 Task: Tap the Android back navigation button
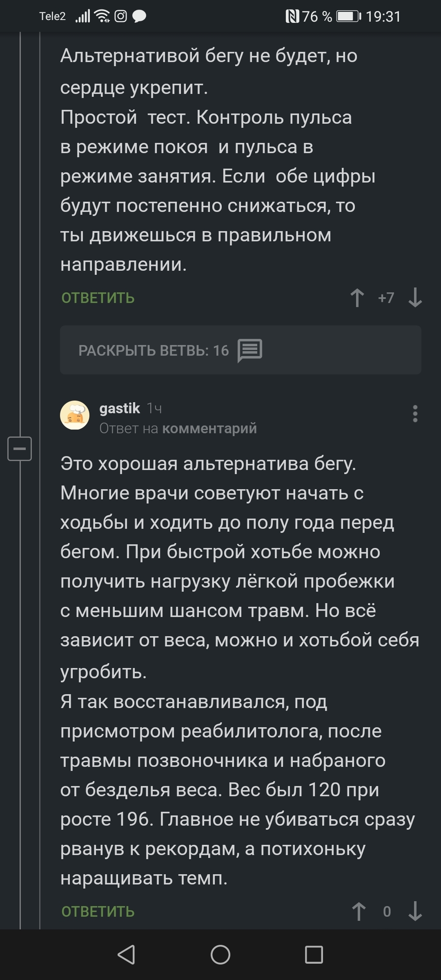126,955
